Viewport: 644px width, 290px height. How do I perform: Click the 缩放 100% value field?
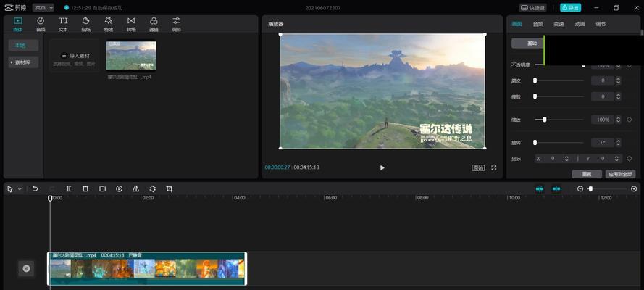point(603,120)
